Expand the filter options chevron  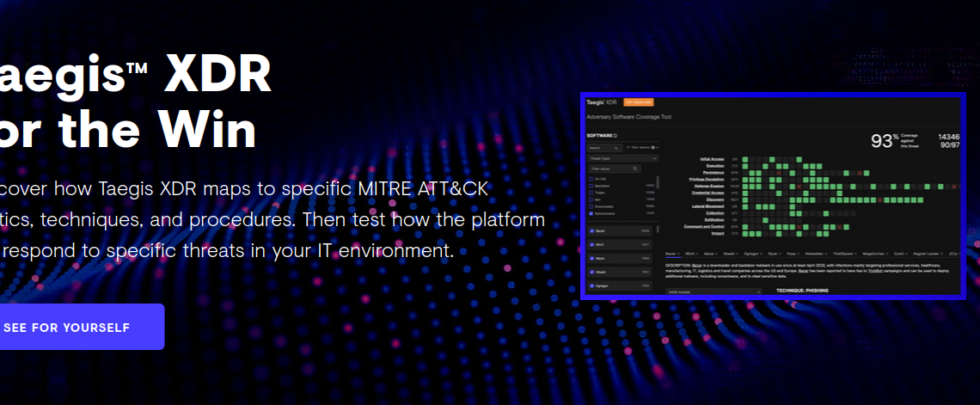pos(656,148)
